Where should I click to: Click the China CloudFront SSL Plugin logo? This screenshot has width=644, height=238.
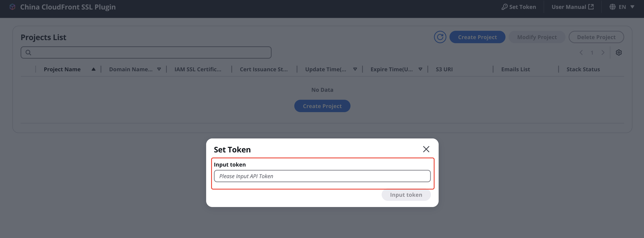(x=12, y=7)
